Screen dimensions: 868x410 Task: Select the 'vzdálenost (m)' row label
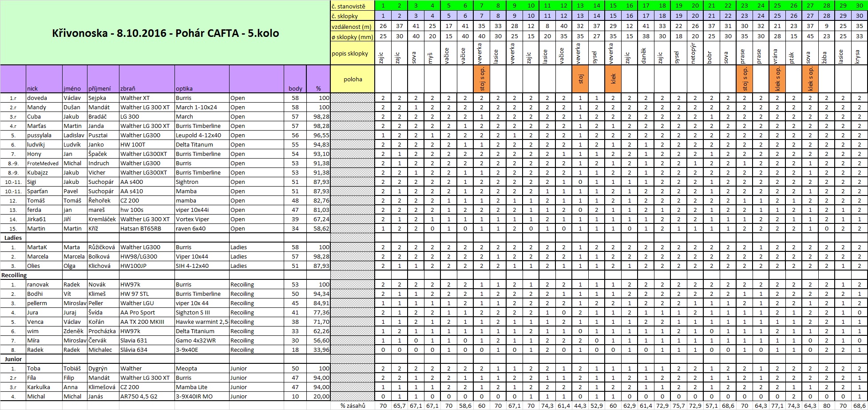353,27
